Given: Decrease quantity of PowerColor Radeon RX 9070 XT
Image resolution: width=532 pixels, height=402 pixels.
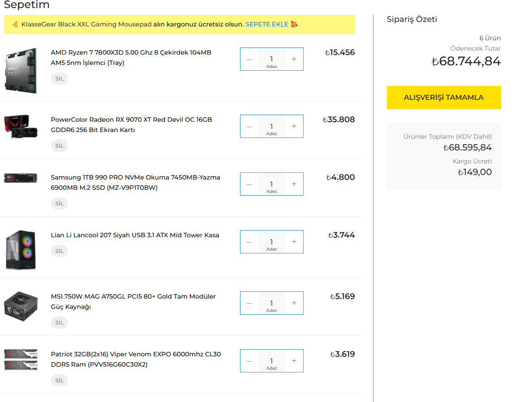Looking at the screenshot, I should point(249,126).
